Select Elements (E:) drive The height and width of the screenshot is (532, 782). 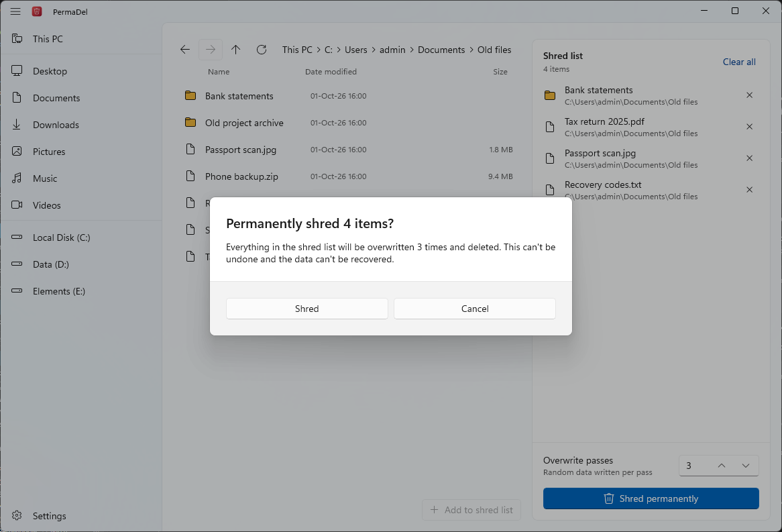coord(80,291)
